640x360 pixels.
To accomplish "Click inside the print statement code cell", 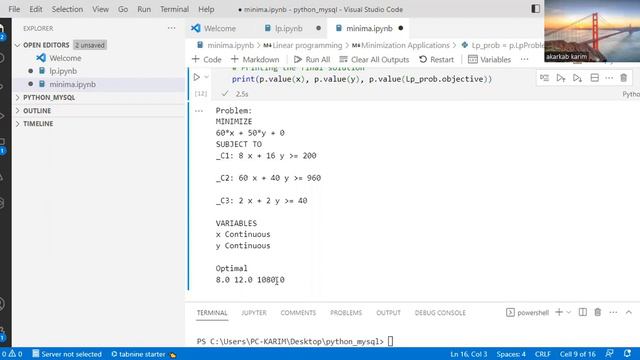I will [362, 79].
